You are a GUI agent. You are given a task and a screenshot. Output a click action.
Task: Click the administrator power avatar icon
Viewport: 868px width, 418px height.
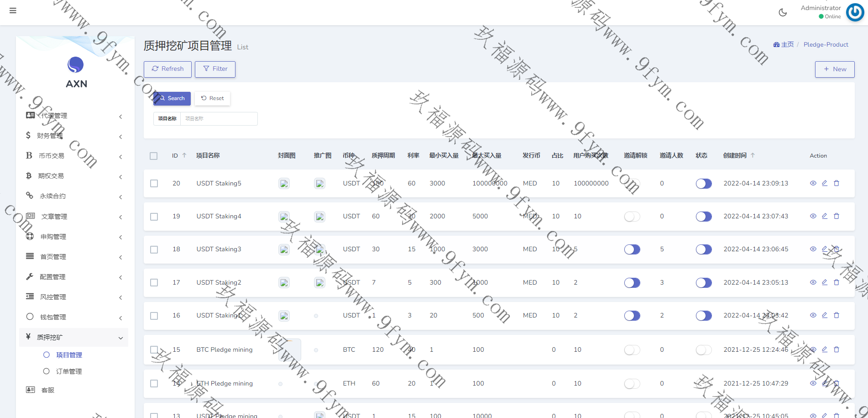[855, 12]
